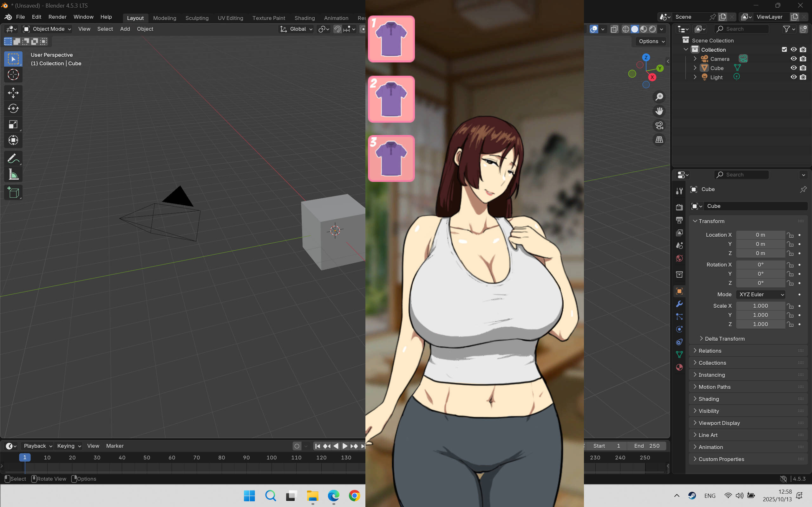Set Scale X value field
Screen dimensions: 812x507
point(761,305)
